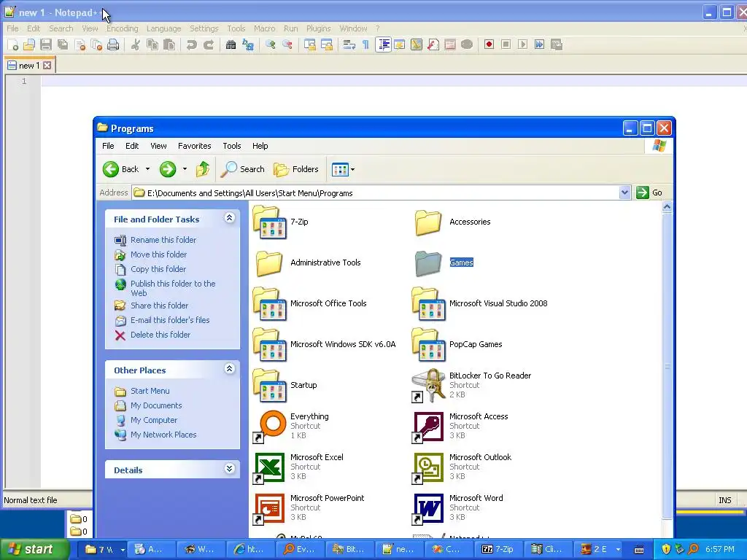This screenshot has height=560, width=747.
Task: Click yellow security shield tray icon
Action: 666,549
